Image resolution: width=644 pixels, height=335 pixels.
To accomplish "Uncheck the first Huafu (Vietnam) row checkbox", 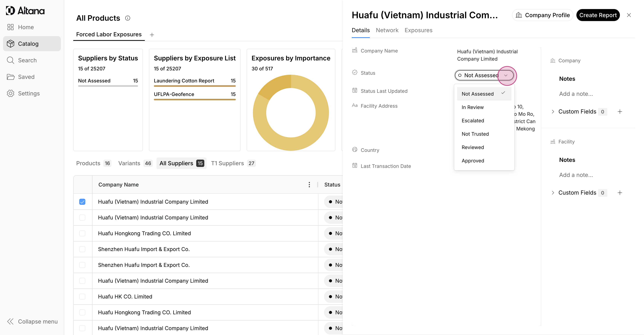I will click(x=82, y=202).
